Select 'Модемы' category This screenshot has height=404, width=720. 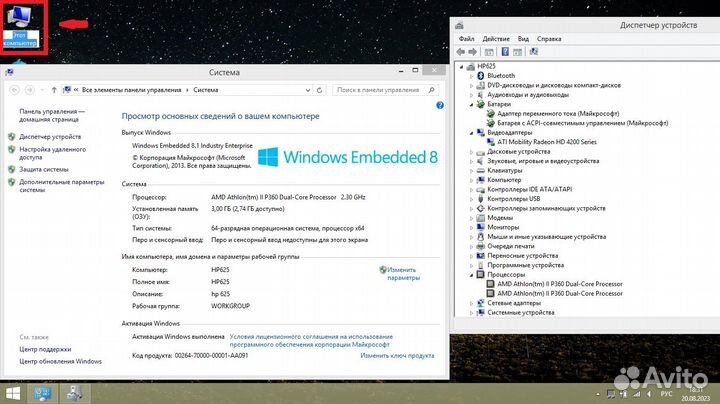click(500, 218)
